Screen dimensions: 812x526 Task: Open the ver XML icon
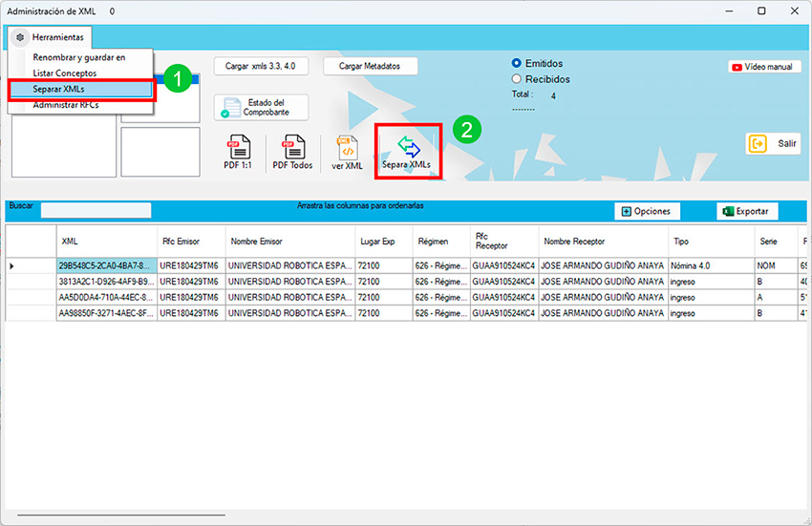point(347,150)
